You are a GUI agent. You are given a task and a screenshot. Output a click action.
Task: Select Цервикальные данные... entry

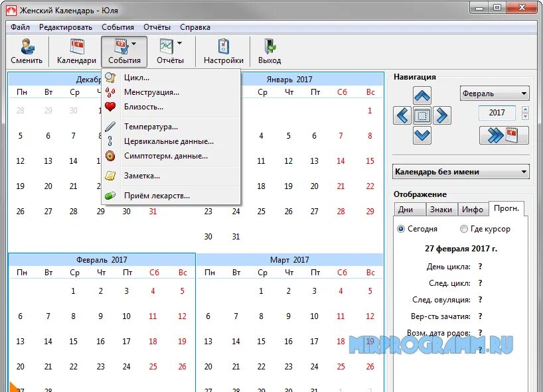pyautogui.click(x=171, y=141)
